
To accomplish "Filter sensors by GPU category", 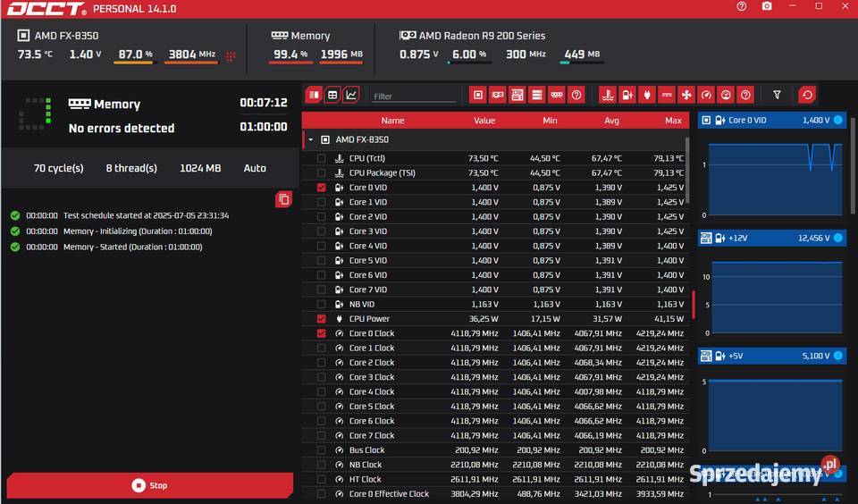I will (x=498, y=96).
